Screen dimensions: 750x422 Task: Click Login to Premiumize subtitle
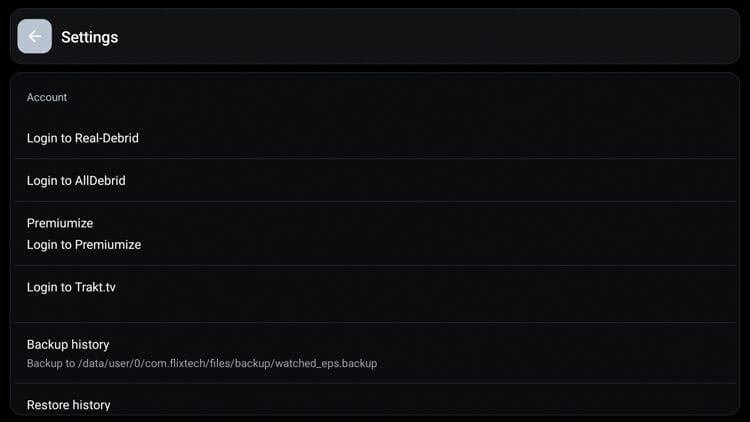(84, 245)
